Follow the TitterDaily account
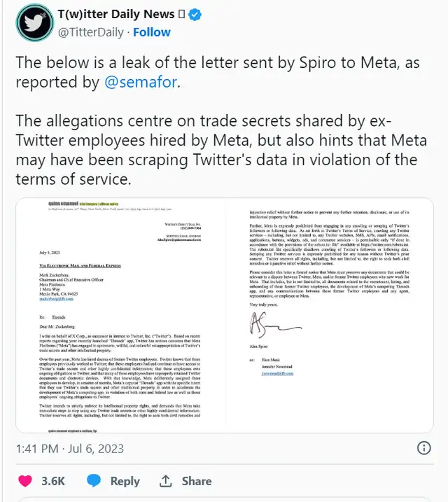Image resolution: width=448 pixels, height=502 pixels. click(x=152, y=32)
